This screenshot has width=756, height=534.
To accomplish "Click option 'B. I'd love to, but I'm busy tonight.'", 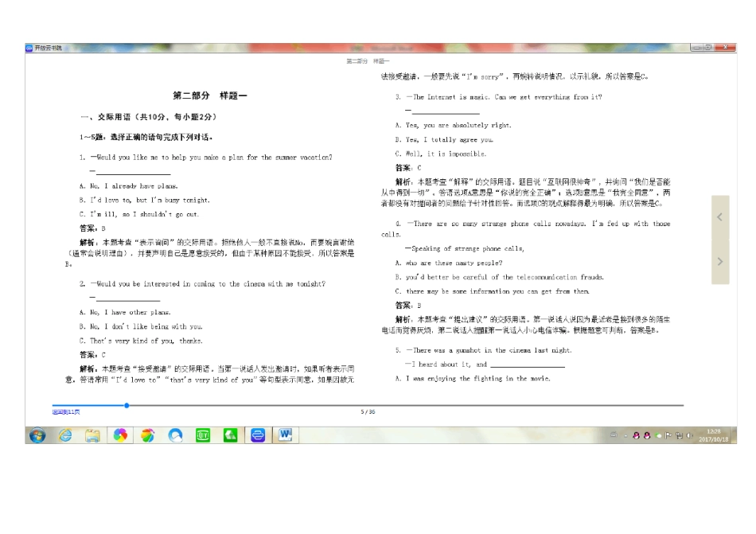I will pos(145,200).
